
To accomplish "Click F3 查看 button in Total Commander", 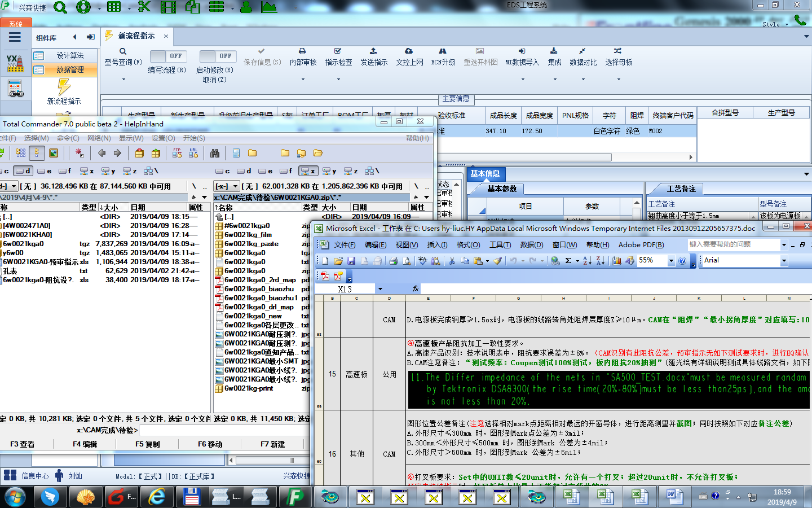I will (x=23, y=444).
